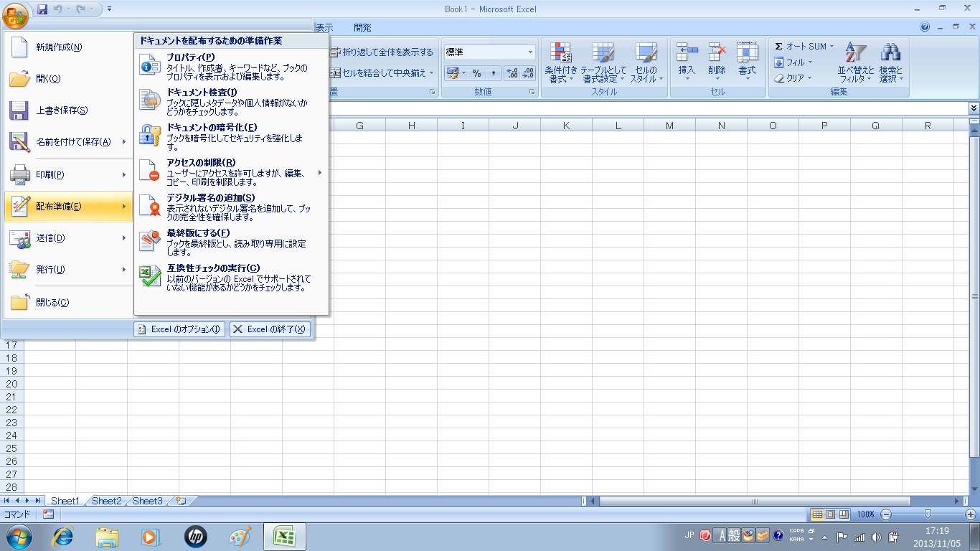Click the Format as Table icon
Viewport: 980px width, 551px height.
point(603,62)
